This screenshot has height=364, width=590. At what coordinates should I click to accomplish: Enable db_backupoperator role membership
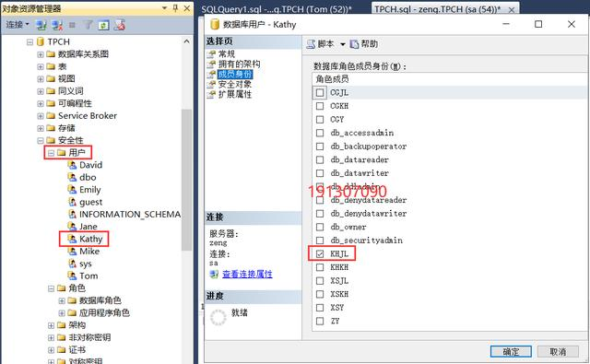click(320, 147)
